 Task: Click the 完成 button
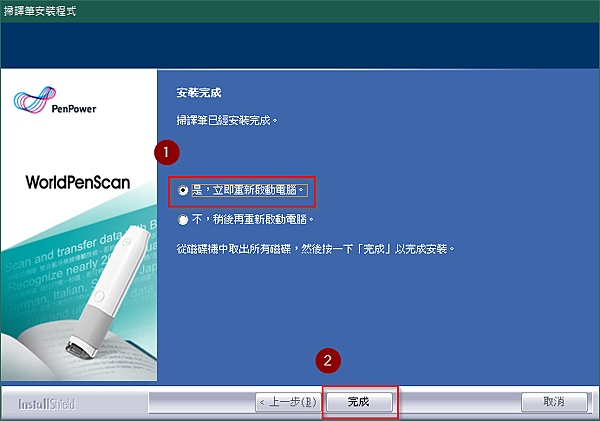click(359, 402)
